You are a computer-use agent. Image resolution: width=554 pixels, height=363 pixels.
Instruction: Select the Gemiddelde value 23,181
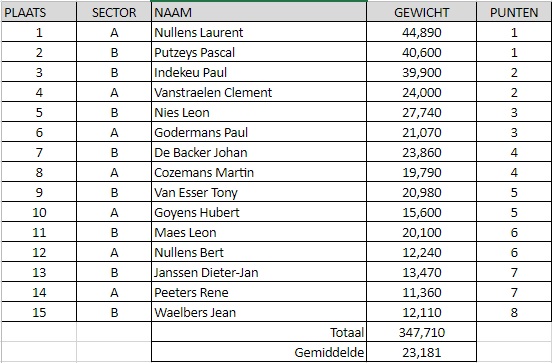422,352
